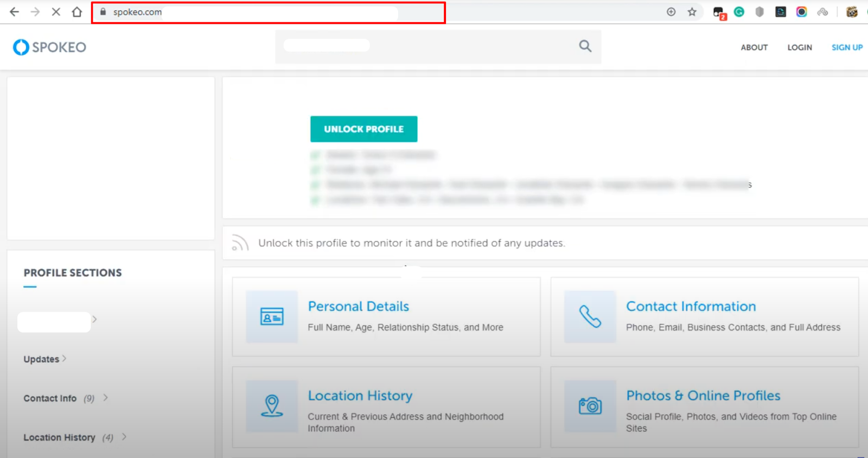Open the dark square extension icon

point(781,12)
